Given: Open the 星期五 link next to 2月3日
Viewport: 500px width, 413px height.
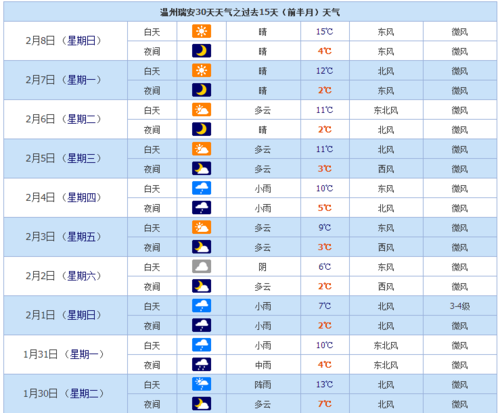Looking at the screenshot, I should point(81,237).
